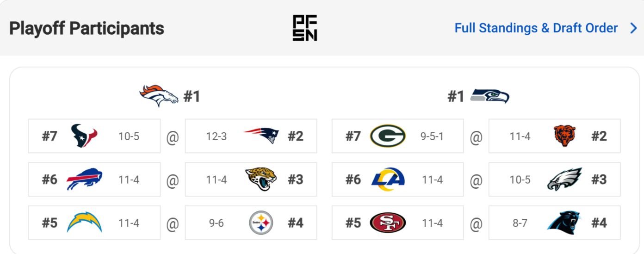Viewport: 644px width, 254px height.
Task: Expand the chevron beside Full Standings
Action: pos(633,28)
